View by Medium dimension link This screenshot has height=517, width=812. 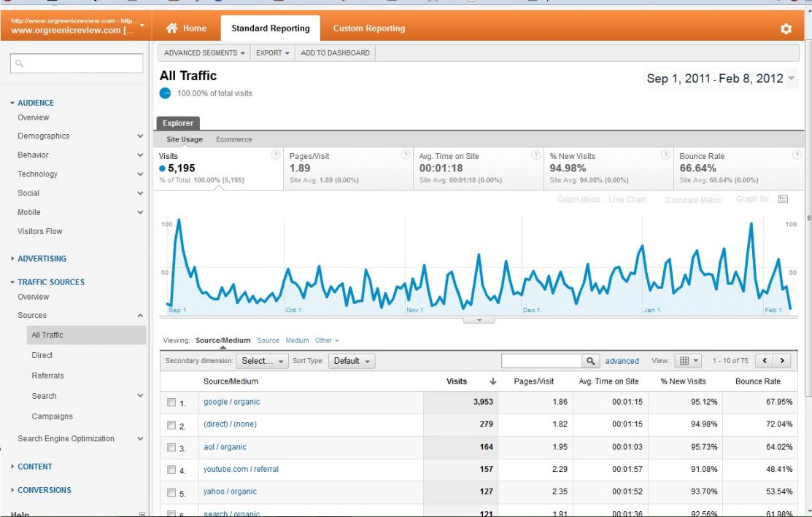pyautogui.click(x=297, y=341)
